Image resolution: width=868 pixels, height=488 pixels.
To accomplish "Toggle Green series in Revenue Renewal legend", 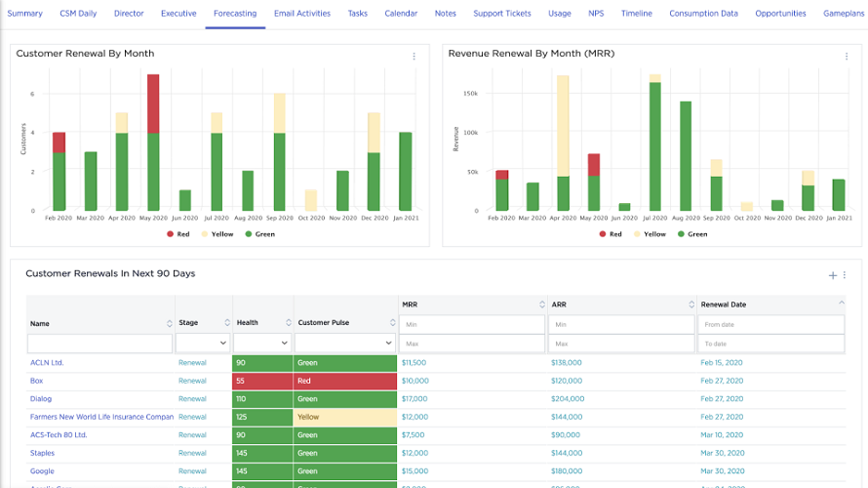I will pyautogui.click(x=692, y=234).
